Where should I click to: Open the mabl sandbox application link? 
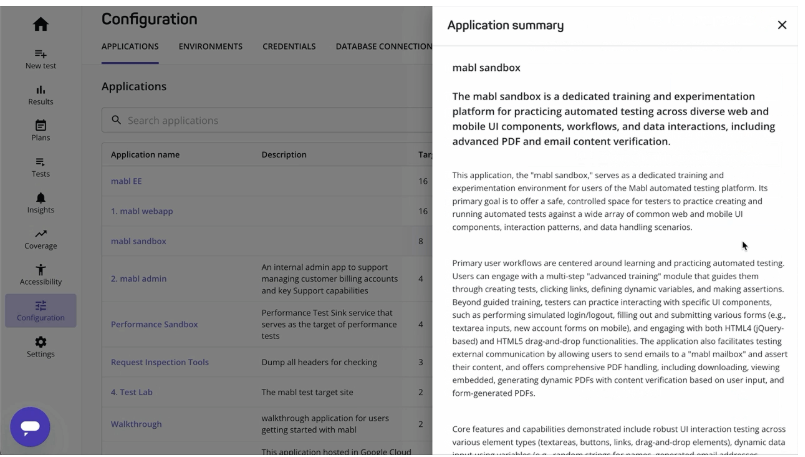139,241
